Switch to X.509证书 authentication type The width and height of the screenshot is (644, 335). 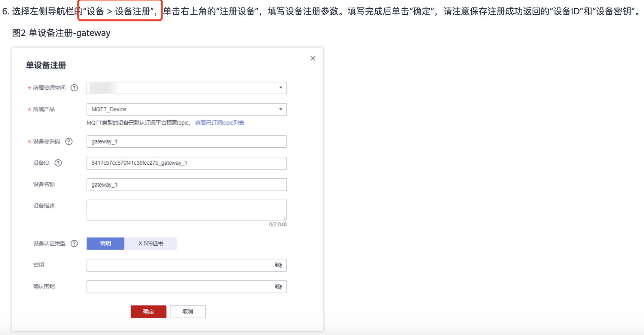[151, 244]
